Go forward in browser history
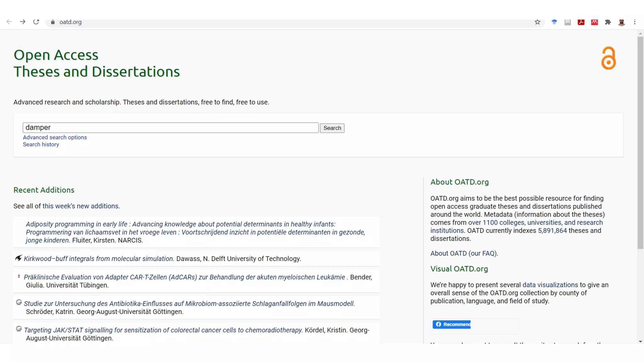Image resolution: width=644 pixels, height=362 pixels. click(x=23, y=22)
